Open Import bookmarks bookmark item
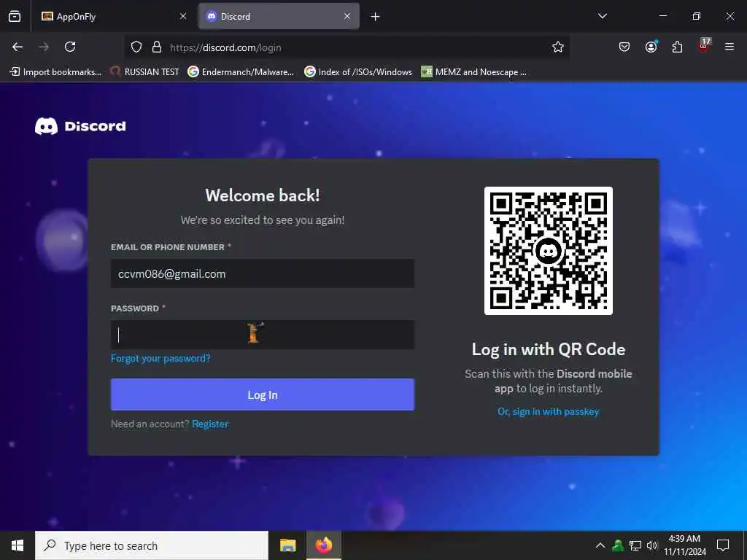The width and height of the screenshot is (747, 560). click(x=55, y=72)
